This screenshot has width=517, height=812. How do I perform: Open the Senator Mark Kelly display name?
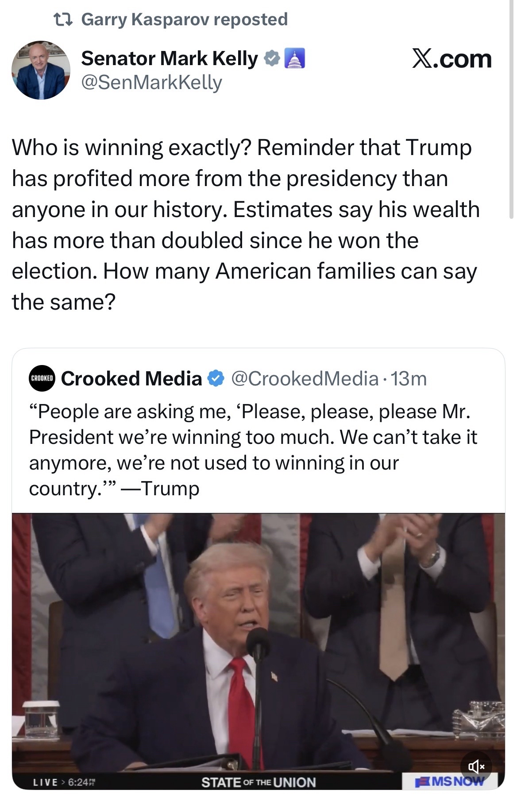click(169, 58)
